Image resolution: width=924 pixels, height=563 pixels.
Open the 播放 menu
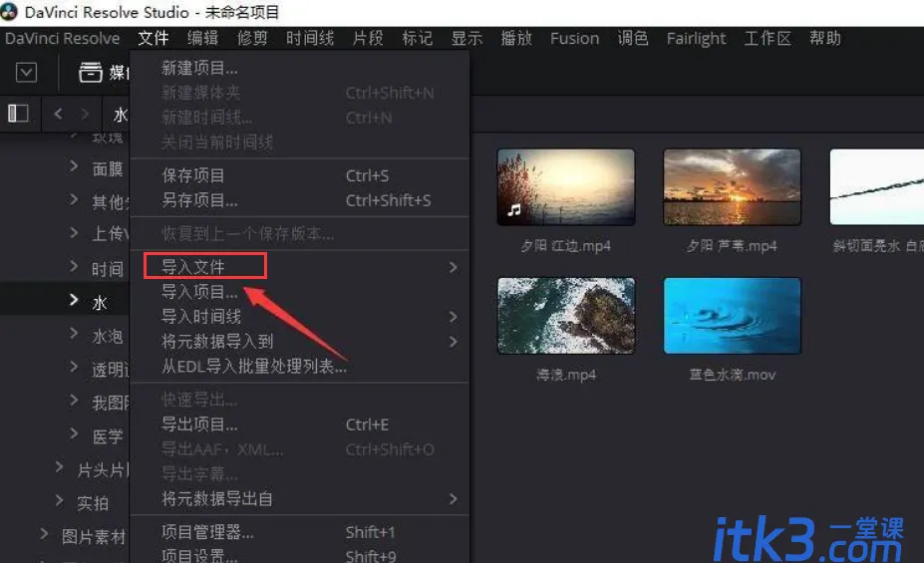pos(516,38)
